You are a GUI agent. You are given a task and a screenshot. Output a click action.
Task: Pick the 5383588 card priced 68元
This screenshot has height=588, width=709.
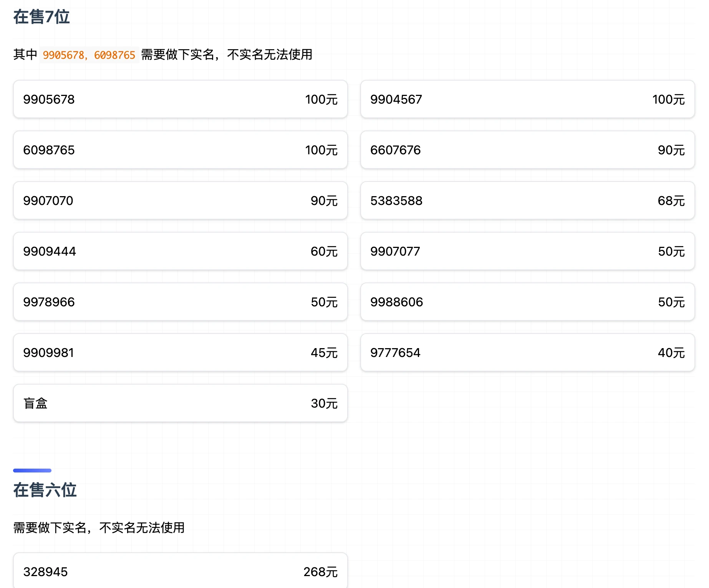527,201
